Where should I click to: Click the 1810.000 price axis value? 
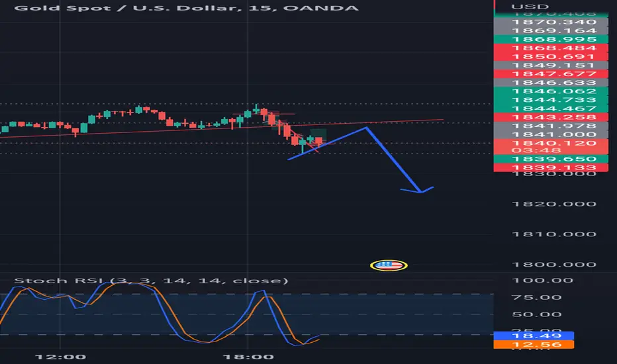[554, 234]
